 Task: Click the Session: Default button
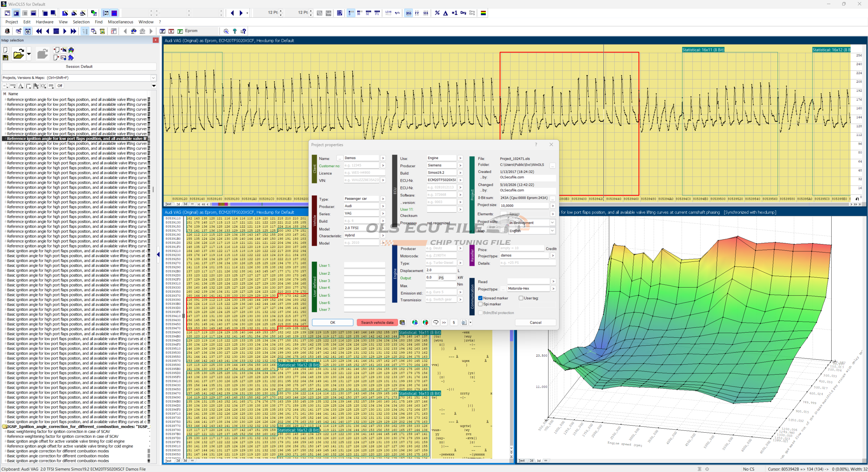click(x=79, y=66)
